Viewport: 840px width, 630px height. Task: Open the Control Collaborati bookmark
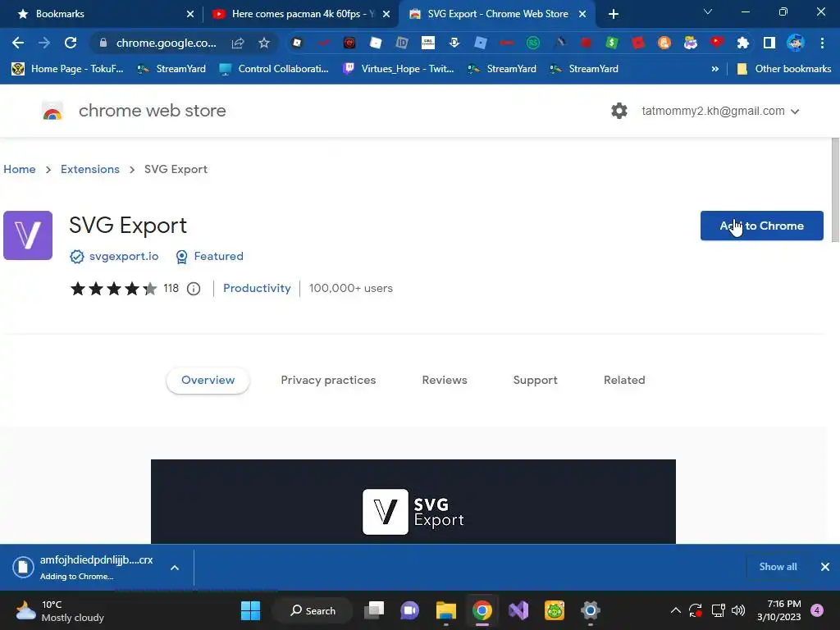[274, 69]
